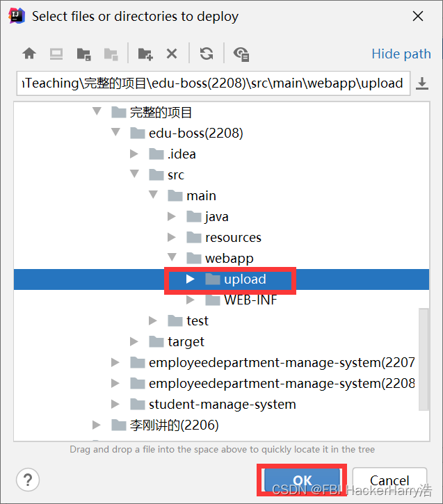This screenshot has height=504, width=443.
Task: Select the employeedepartment-manage-system(2207 folder
Action: coord(273,363)
